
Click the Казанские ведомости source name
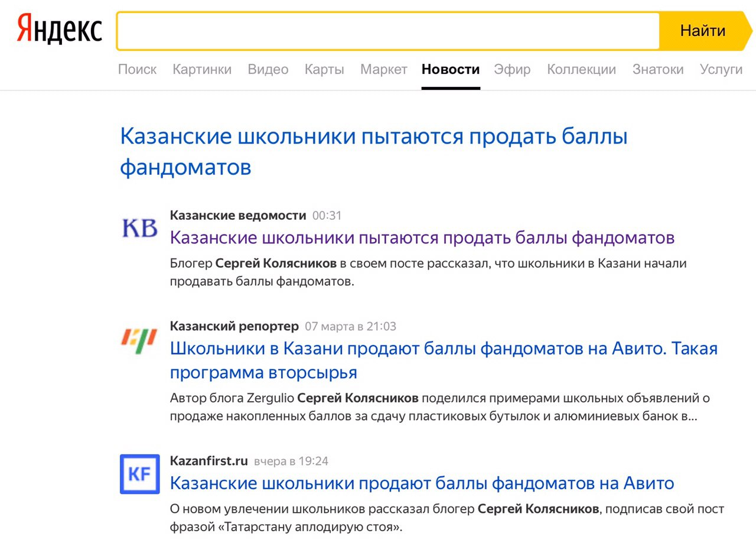(238, 216)
